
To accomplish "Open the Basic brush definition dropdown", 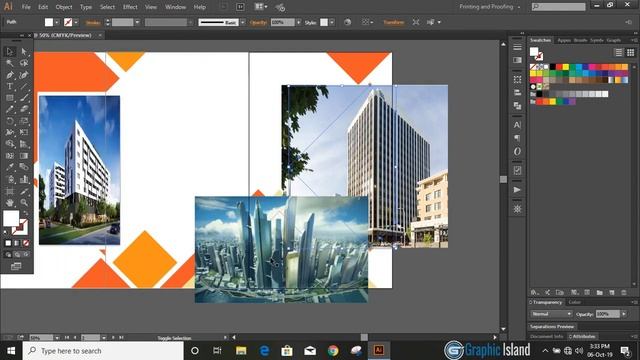I will point(242,22).
